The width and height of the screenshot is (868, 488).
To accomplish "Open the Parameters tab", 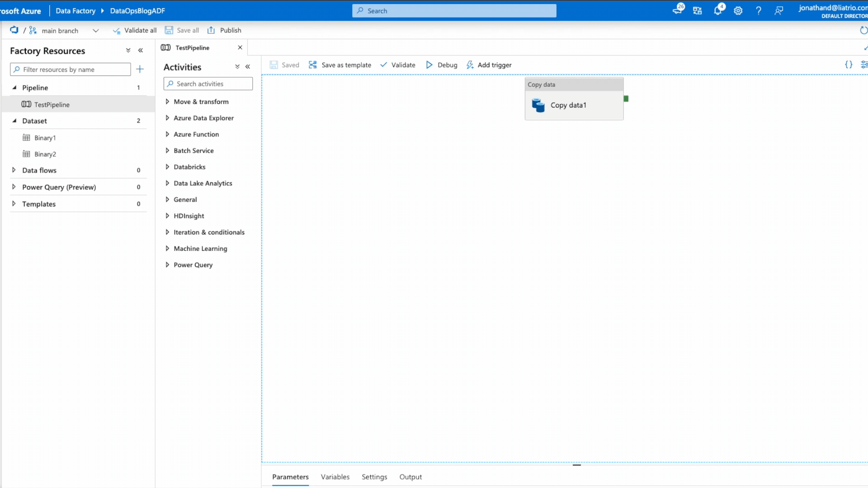I will [290, 477].
